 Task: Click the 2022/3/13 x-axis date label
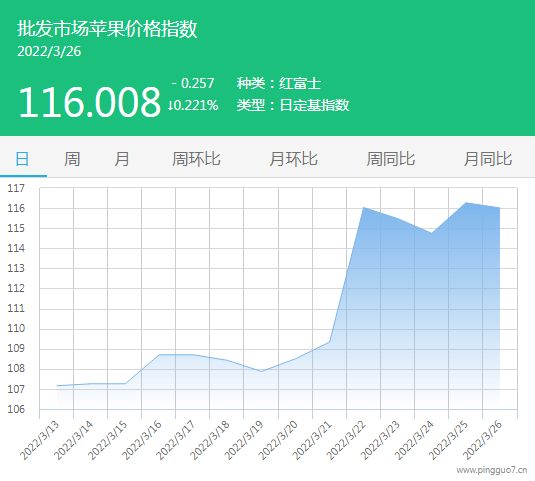point(40,440)
